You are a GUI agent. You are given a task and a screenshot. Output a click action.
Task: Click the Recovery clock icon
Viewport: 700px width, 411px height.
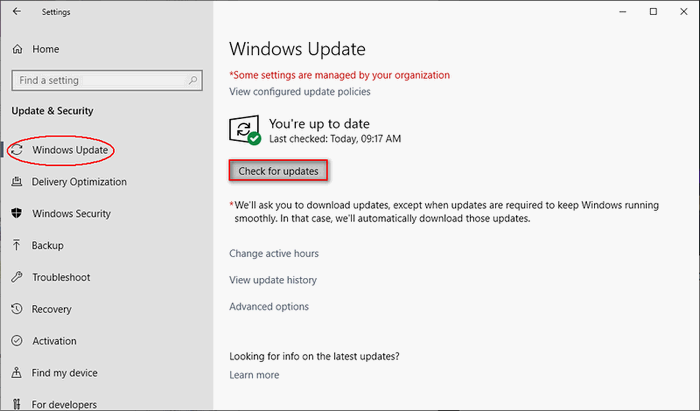(17, 309)
